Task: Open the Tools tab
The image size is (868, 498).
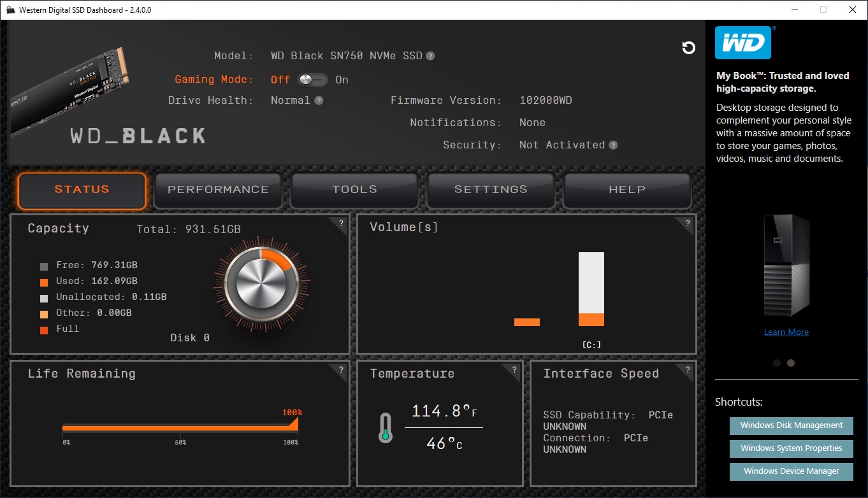Action: point(354,190)
